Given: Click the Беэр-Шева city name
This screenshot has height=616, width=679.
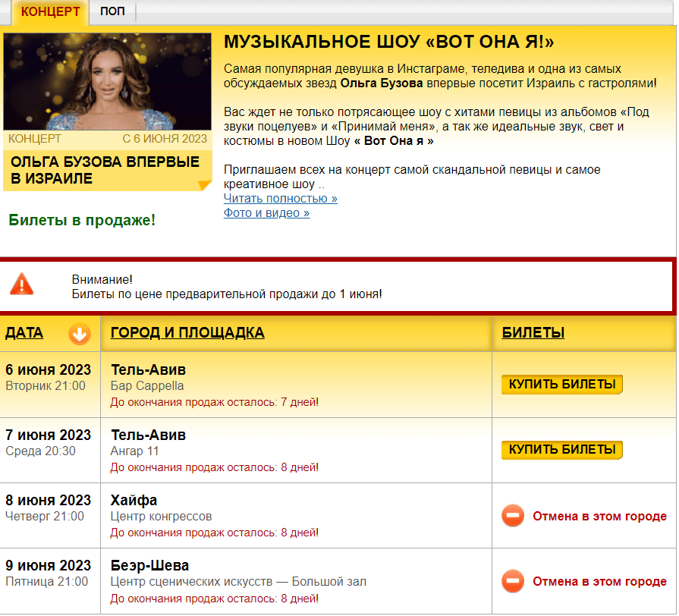Looking at the screenshot, I should pos(149,566).
